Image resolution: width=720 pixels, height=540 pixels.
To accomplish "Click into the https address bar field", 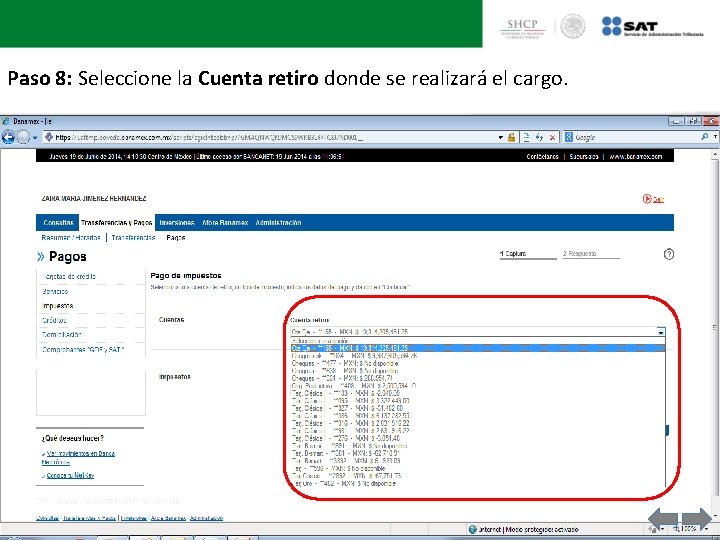I will point(271,137).
